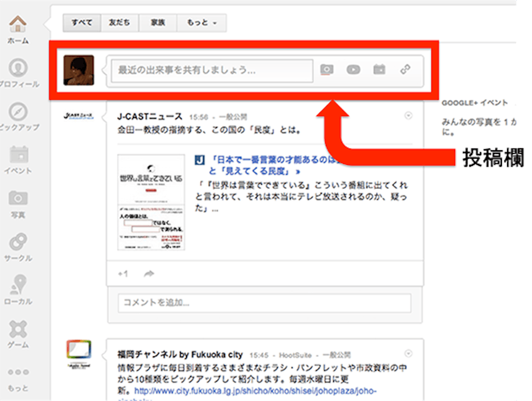Open the Events (イベント) calendar sidebar icon

(x=18, y=156)
